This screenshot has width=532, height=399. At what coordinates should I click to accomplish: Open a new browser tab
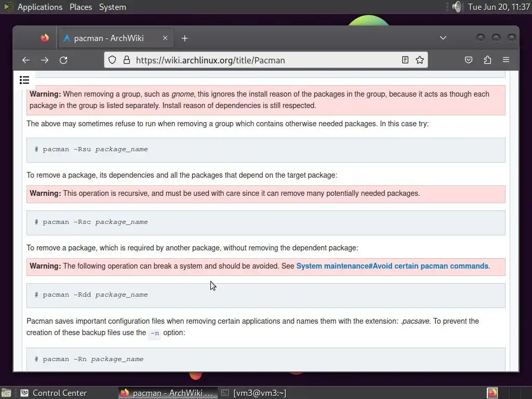click(x=184, y=38)
